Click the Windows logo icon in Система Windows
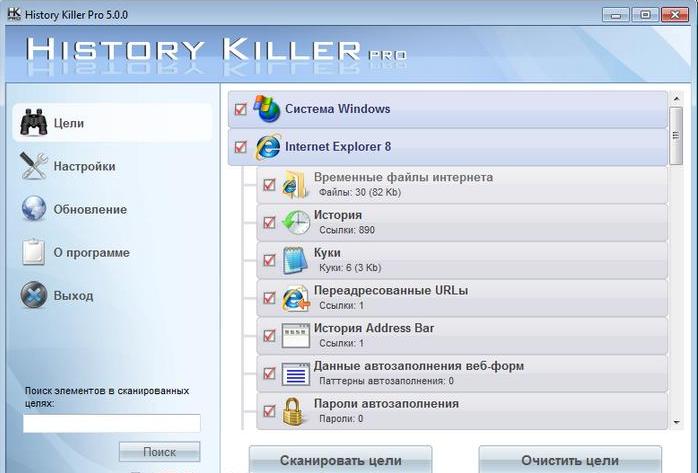This screenshot has width=698, height=473. 267,109
